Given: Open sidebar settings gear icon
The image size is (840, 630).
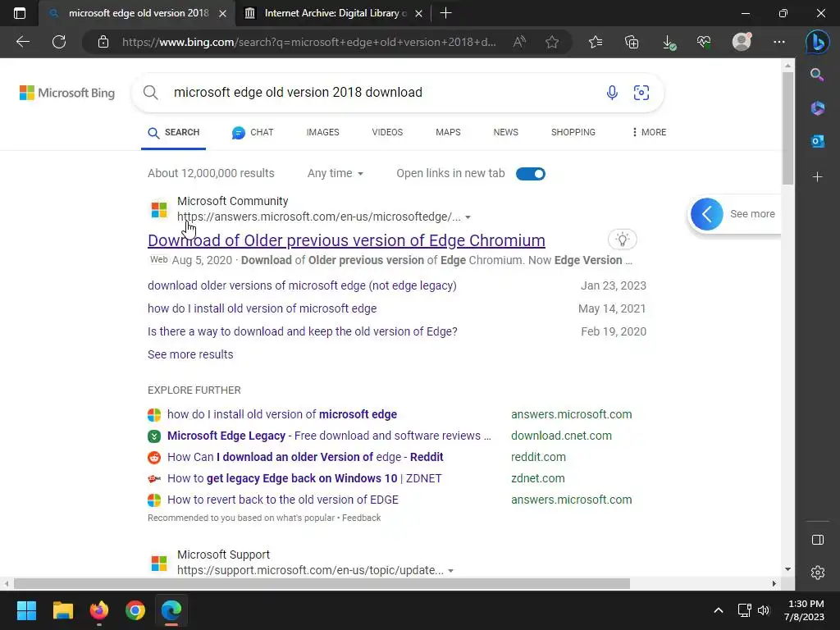Looking at the screenshot, I should [x=818, y=573].
